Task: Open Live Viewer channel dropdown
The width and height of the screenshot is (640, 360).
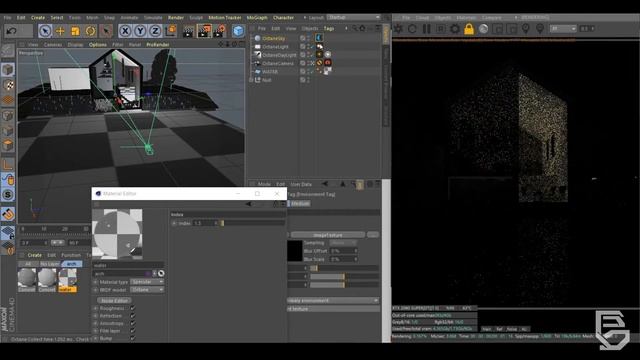Action: click(563, 29)
